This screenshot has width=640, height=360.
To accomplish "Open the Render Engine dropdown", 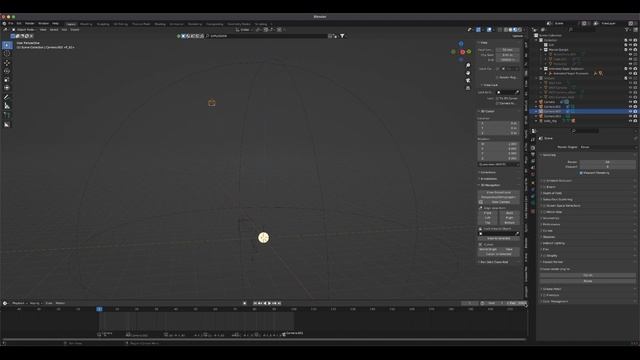I will [607, 147].
